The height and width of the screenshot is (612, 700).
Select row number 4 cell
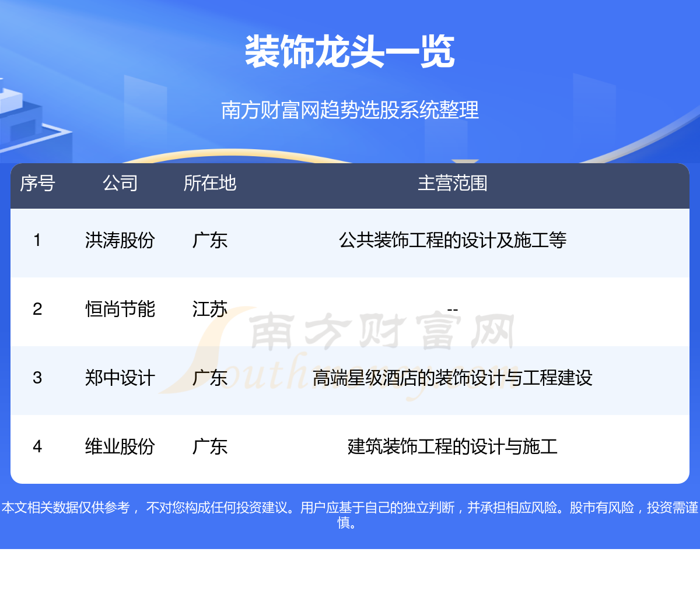(37, 446)
